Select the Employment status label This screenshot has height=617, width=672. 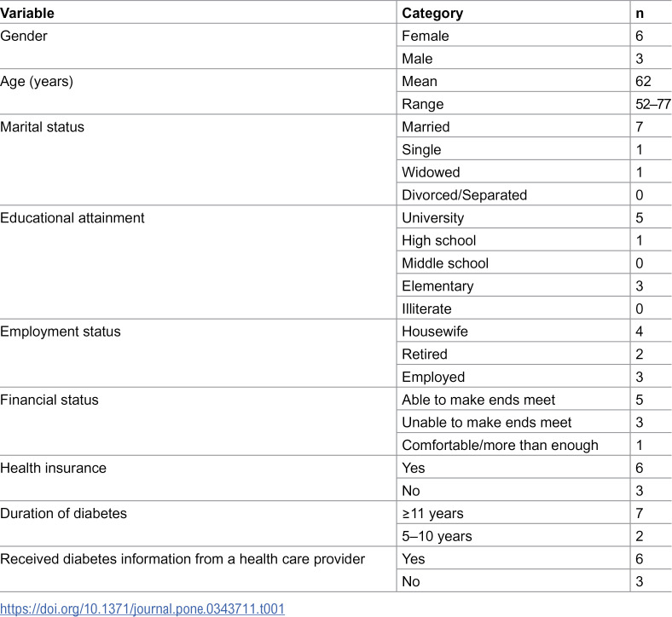click(61, 332)
